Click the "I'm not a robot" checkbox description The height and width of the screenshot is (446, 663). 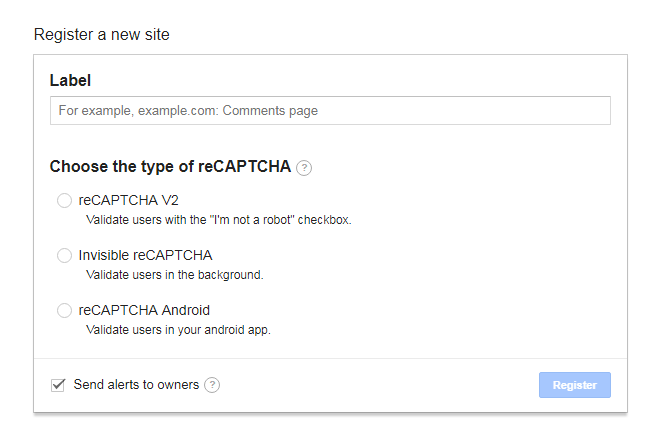coord(219,220)
